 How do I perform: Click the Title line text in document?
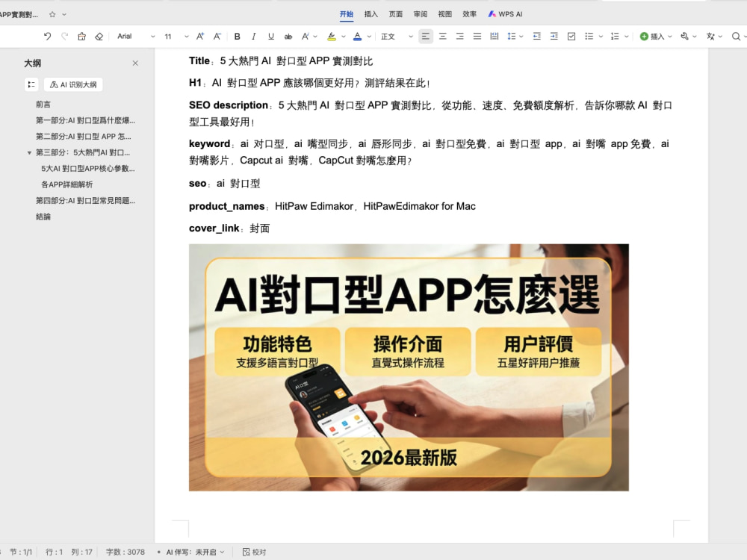coord(281,61)
